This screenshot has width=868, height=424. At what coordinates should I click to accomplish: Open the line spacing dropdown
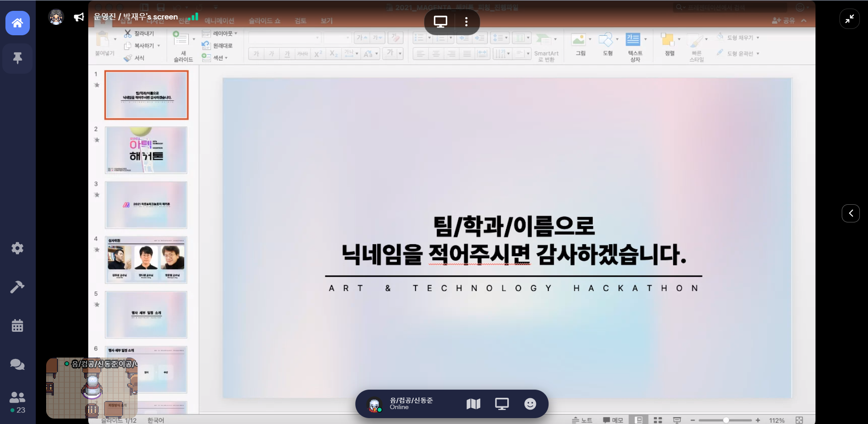tap(500, 38)
